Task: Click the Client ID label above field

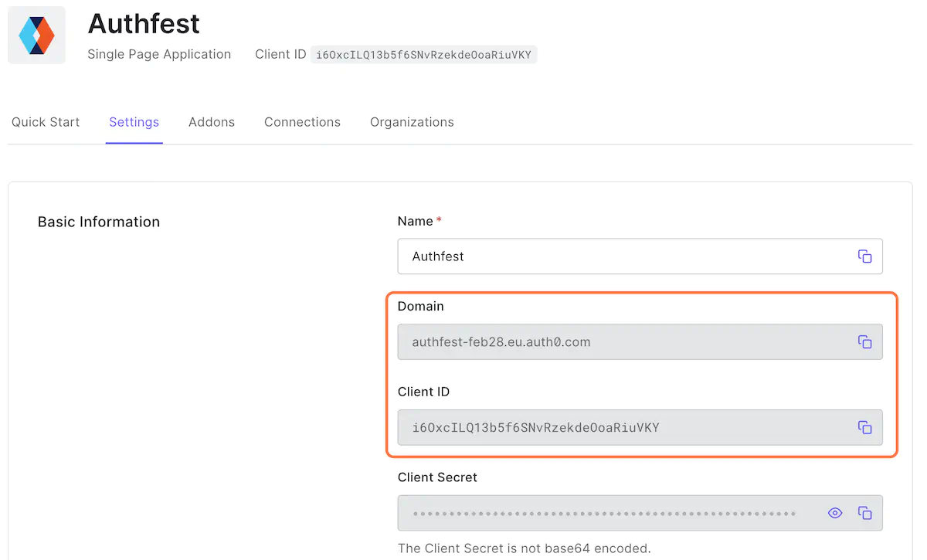Action: tap(423, 392)
